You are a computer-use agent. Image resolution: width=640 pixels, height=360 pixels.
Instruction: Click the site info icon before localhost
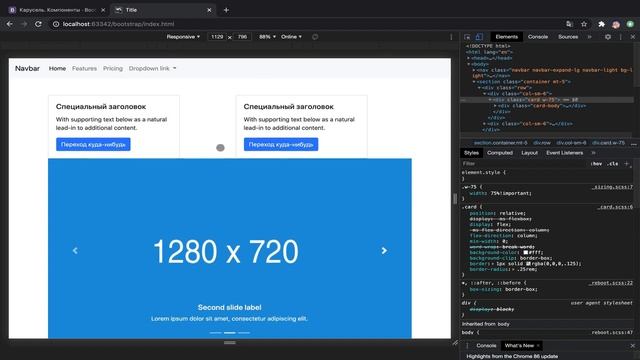[56, 24]
